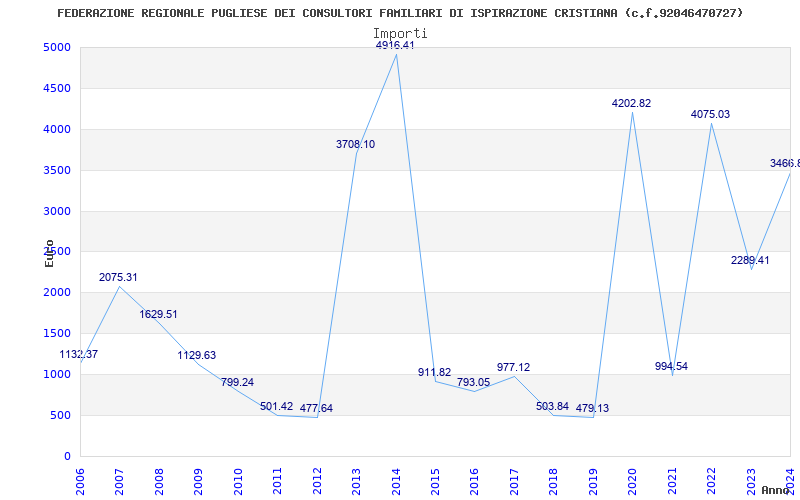The width and height of the screenshot is (800, 500).
Task: Click the 977.12 data label
Action: (513, 367)
